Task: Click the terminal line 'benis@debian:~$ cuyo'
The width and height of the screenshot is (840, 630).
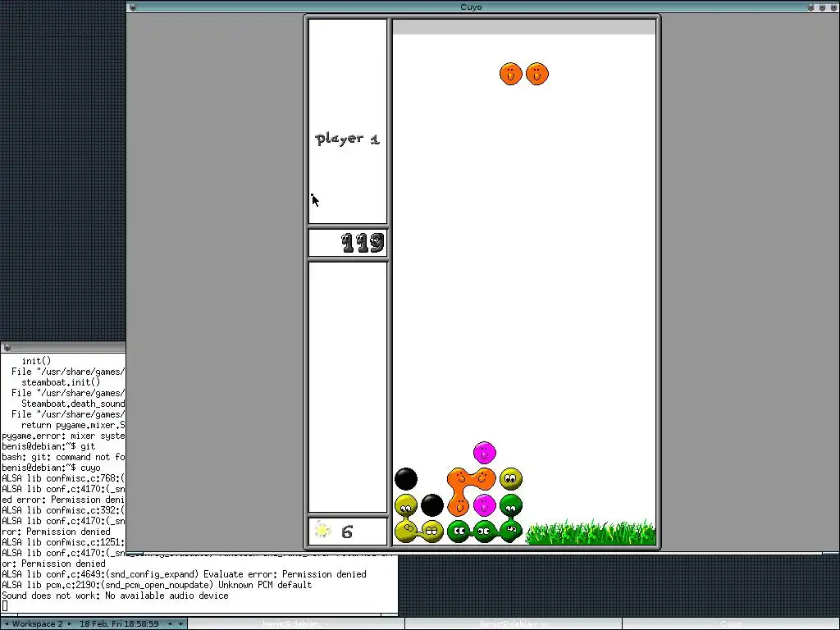Action: point(51,467)
